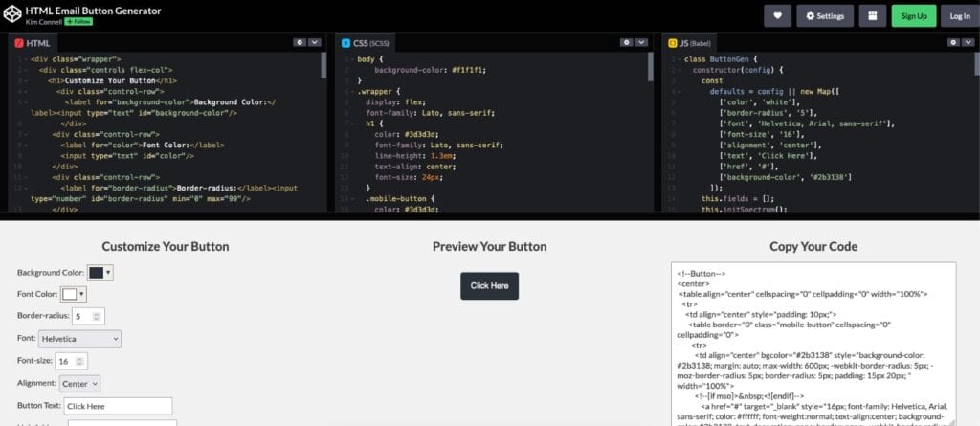The height and width of the screenshot is (426, 980).
Task: Click the 'constructor(config) {' JS line
Action: 738,70
